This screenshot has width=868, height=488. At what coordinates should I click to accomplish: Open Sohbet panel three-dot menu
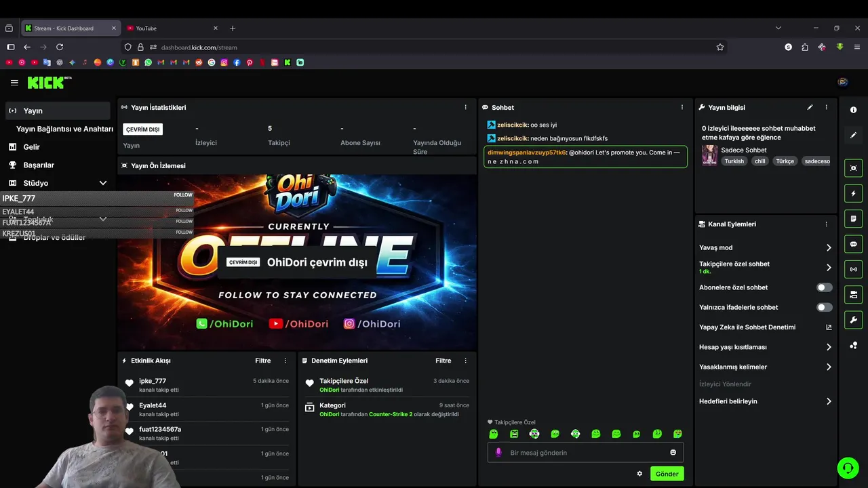(682, 107)
